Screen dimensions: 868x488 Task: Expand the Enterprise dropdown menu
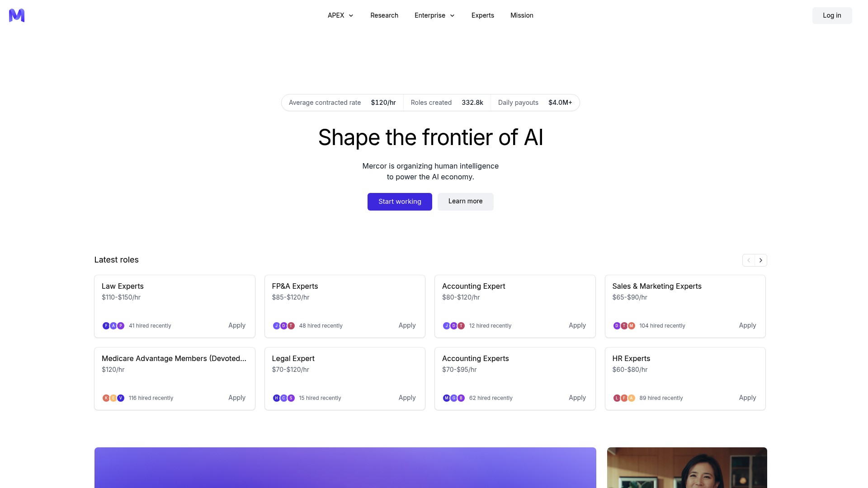[434, 15]
